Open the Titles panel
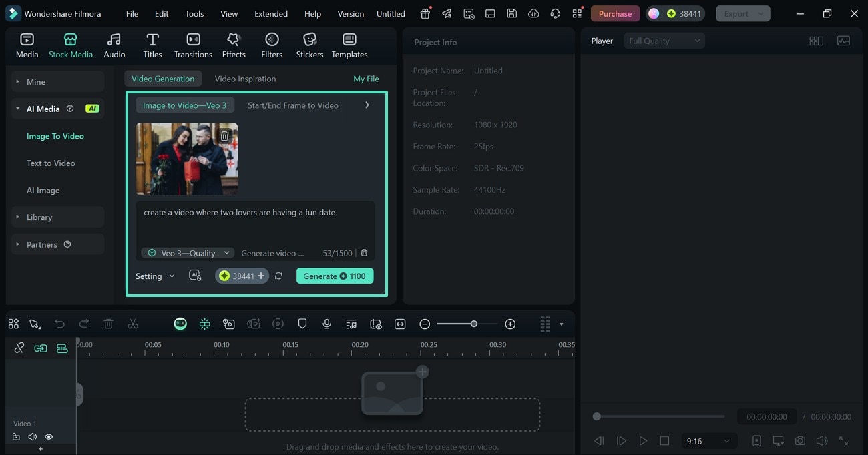The width and height of the screenshot is (868, 455). 152,45
